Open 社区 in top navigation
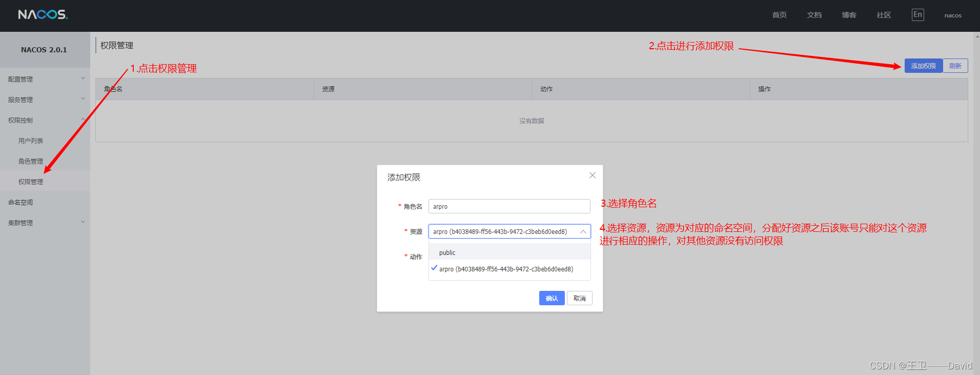This screenshot has width=980, height=375. [884, 15]
